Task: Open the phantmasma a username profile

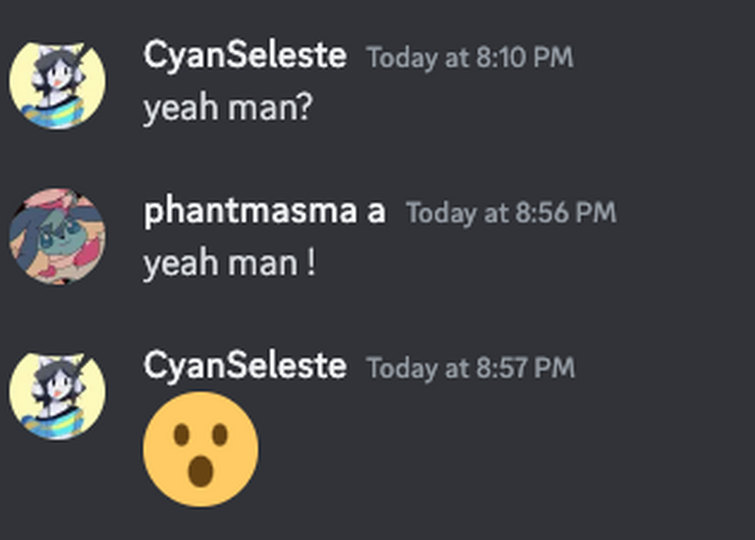Action: coord(265,211)
